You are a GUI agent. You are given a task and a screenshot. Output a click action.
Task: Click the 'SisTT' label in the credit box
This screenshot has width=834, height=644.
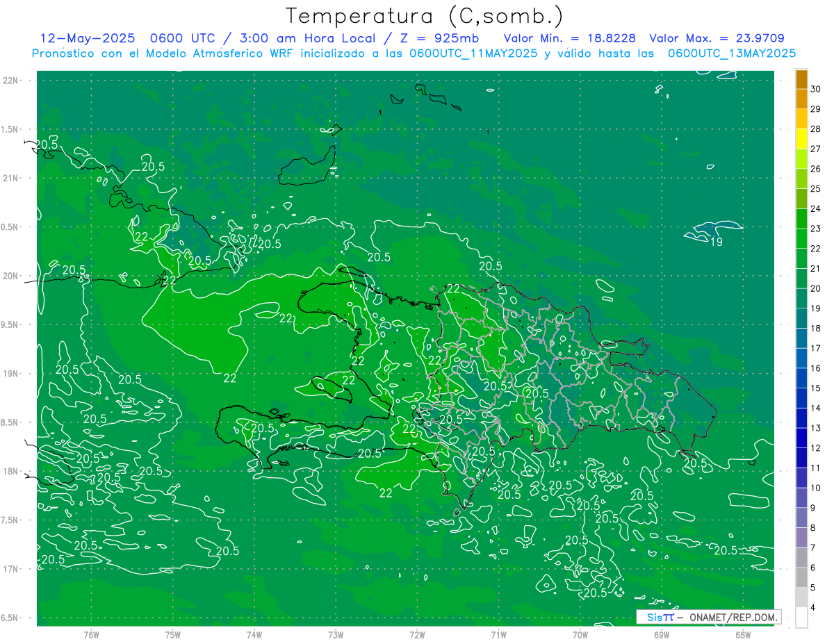point(660,617)
